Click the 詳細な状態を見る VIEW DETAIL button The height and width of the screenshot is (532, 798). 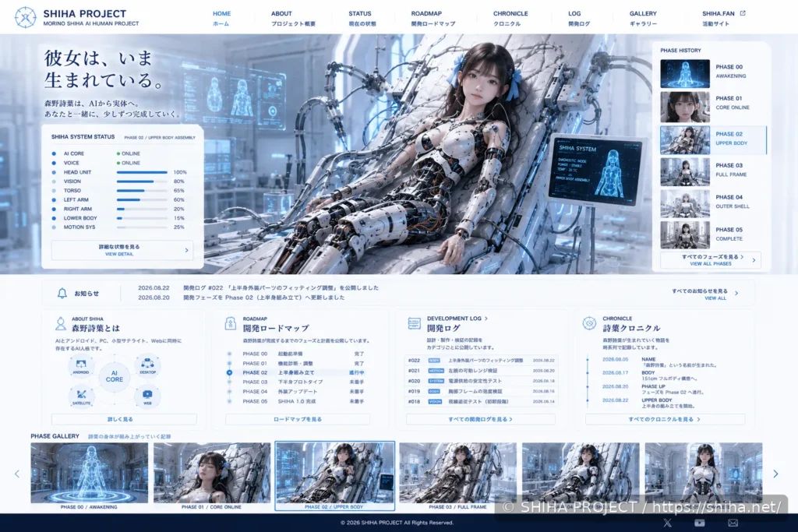(x=122, y=250)
